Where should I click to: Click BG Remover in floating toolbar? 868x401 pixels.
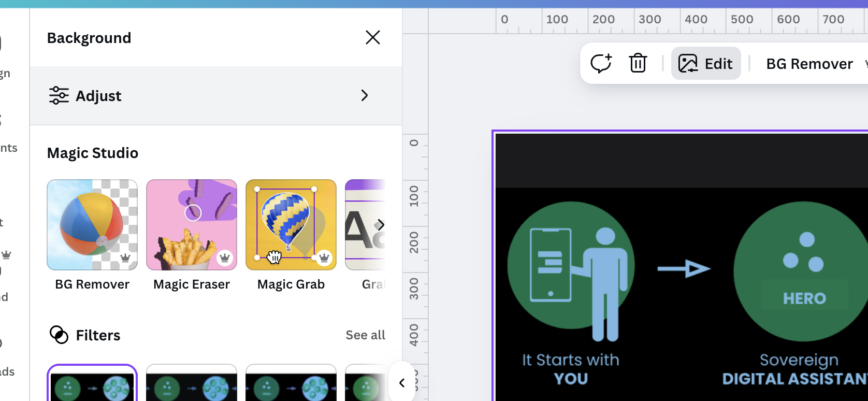point(809,64)
